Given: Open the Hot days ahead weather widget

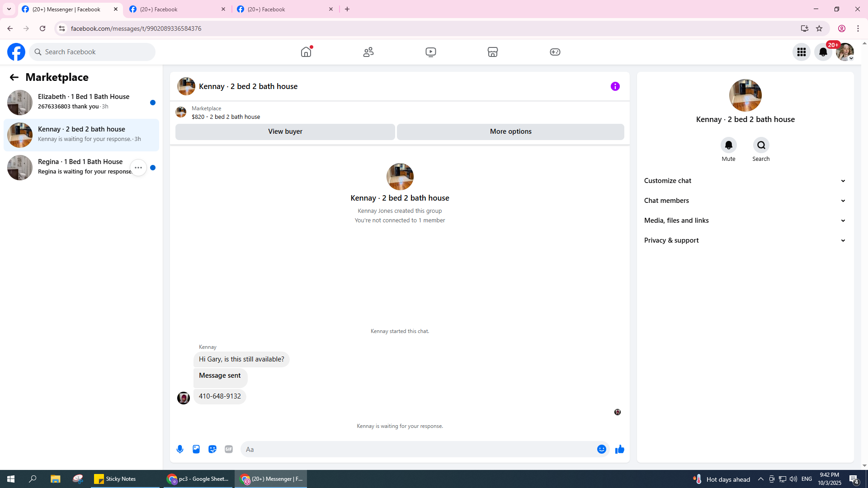Looking at the screenshot, I should pos(722,479).
